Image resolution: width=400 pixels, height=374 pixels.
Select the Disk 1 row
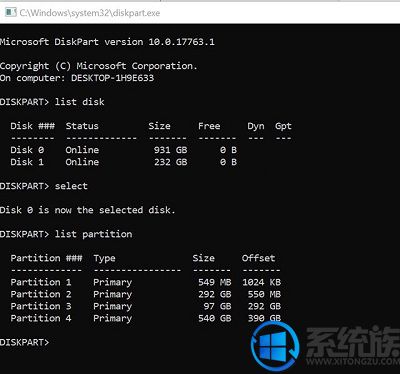tap(124, 162)
